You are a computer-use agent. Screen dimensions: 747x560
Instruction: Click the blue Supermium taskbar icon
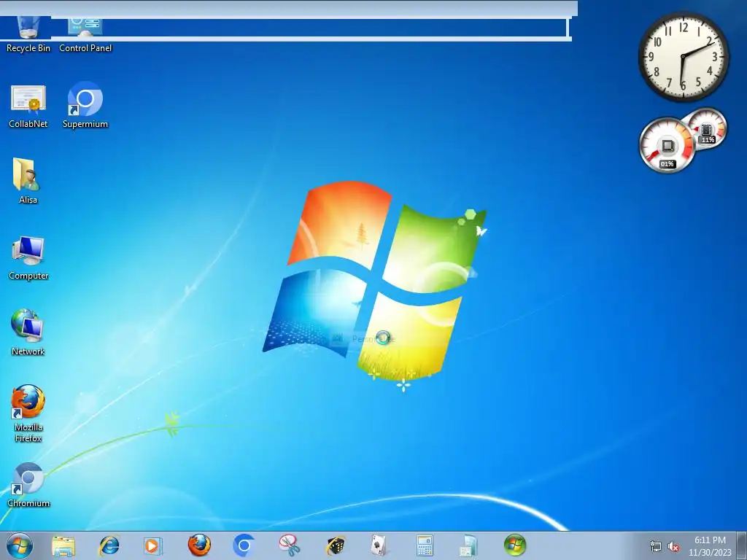[x=244, y=545]
